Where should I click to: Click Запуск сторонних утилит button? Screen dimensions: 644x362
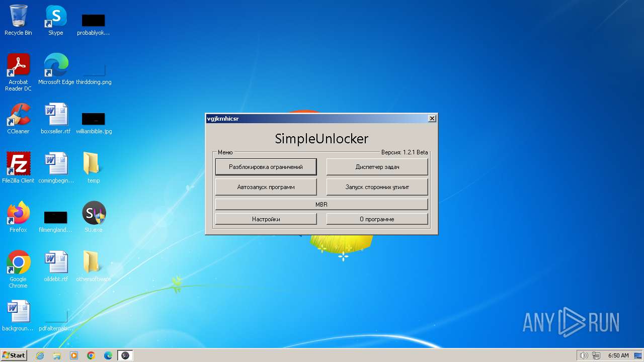tap(377, 187)
